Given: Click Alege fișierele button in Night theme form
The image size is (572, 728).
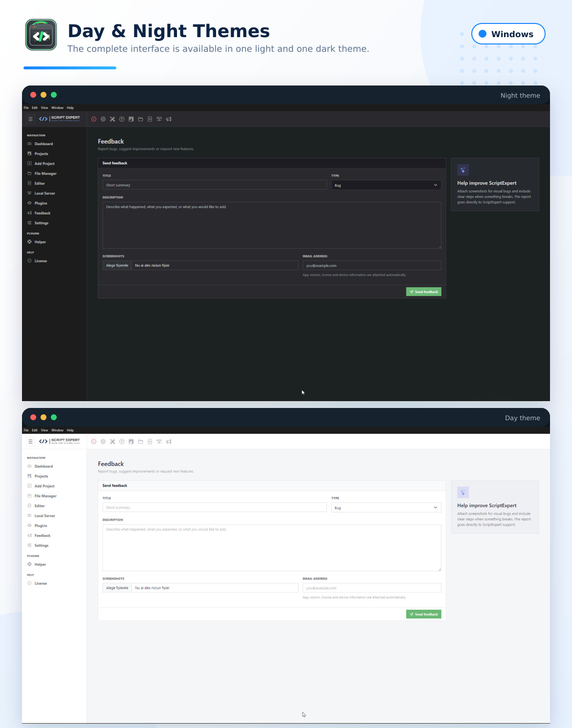Looking at the screenshot, I should click(x=117, y=265).
